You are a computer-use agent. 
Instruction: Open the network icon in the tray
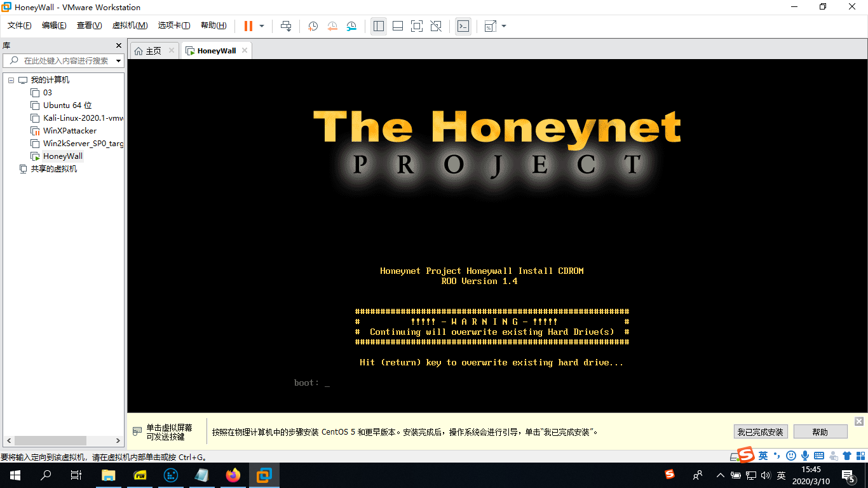(750, 475)
